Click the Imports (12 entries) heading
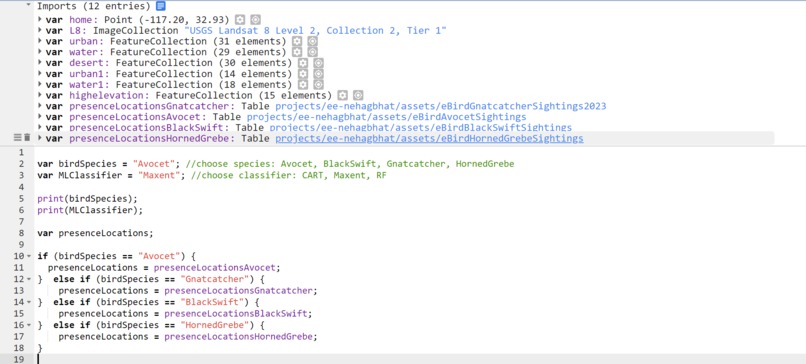The image size is (806, 364). [94, 7]
